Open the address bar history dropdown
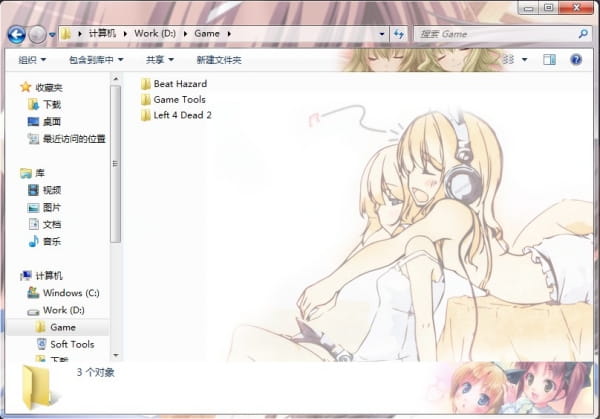The height and width of the screenshot is (419, 600). [382, 34]
